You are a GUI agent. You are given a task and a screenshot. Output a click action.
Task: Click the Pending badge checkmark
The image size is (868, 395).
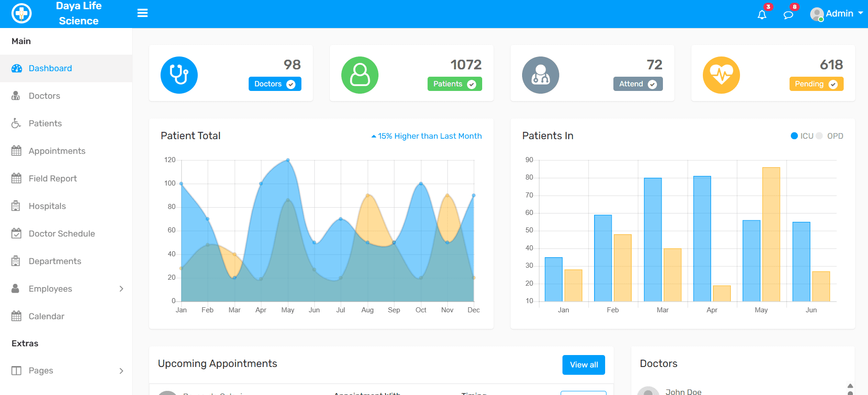click(833, 85)
